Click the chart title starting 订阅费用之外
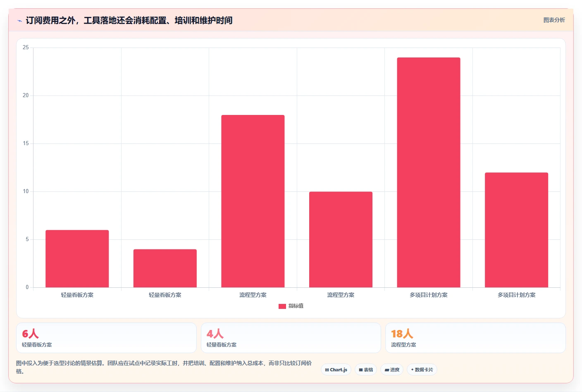The width and height of the screenshot is (582, 392). [129, 20]
